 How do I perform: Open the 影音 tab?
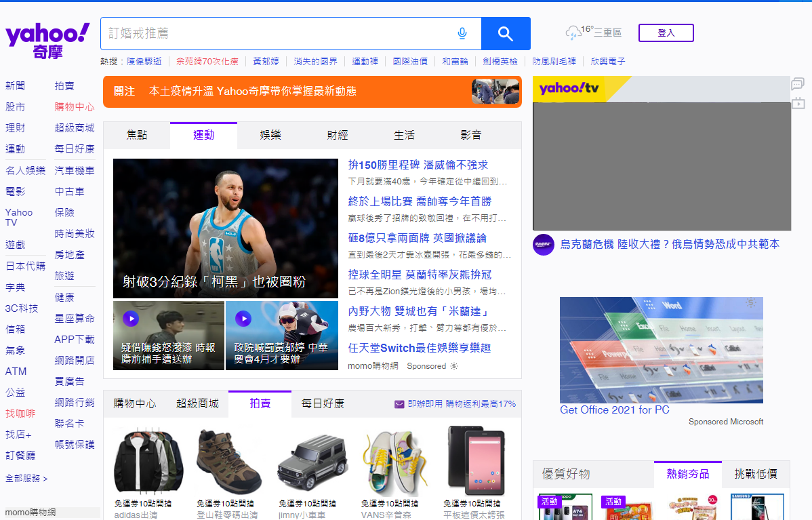point(471,135)
